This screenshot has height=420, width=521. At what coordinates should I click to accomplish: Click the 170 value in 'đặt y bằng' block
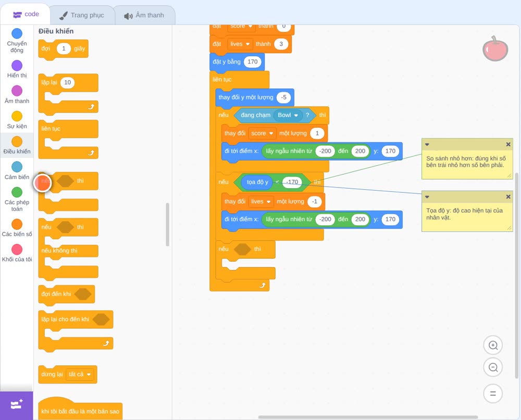tap(253, 61)
